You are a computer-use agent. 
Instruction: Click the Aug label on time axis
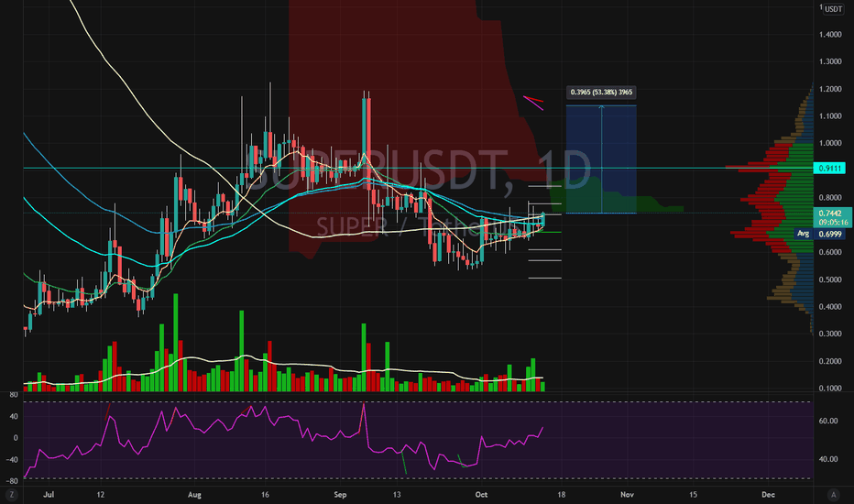tap(194, 495)
